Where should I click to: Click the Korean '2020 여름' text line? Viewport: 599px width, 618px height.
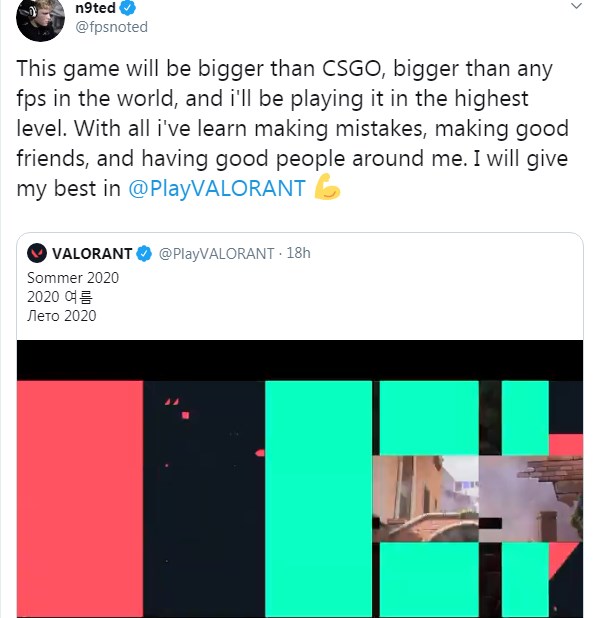[x=60, y=297]
